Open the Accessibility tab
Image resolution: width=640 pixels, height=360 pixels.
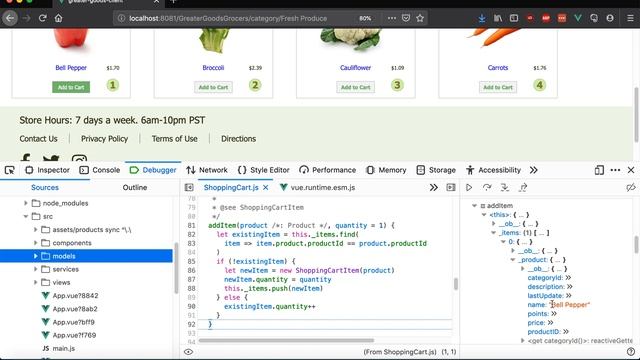point(493,170)
